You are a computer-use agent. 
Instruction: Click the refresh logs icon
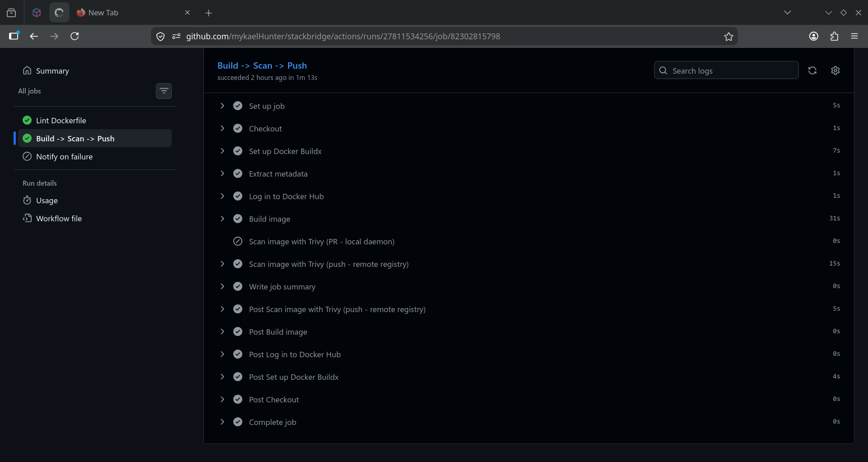click(812, 70)
